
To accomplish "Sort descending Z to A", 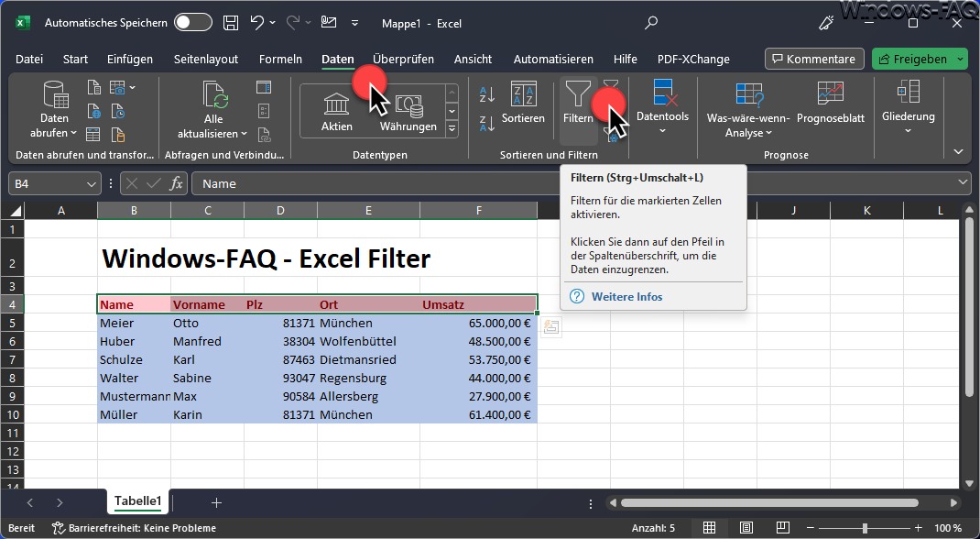I will point(487,123).
